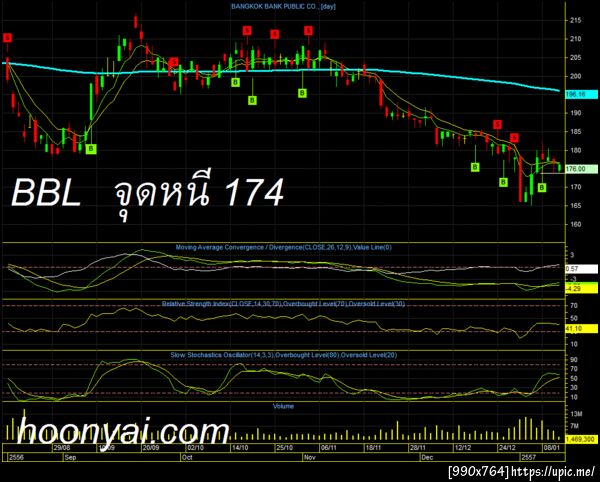This screenshot has width=600, height=482.
Task: Select the Sep month label
Action: 70,457
